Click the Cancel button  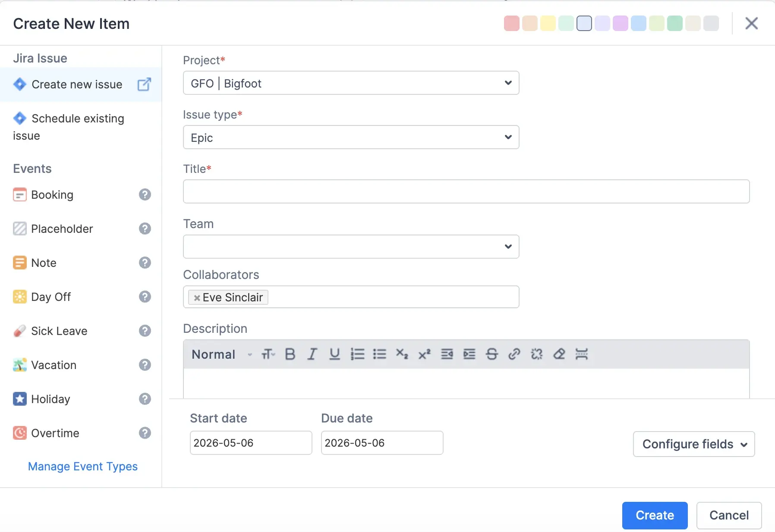(729, 515)
